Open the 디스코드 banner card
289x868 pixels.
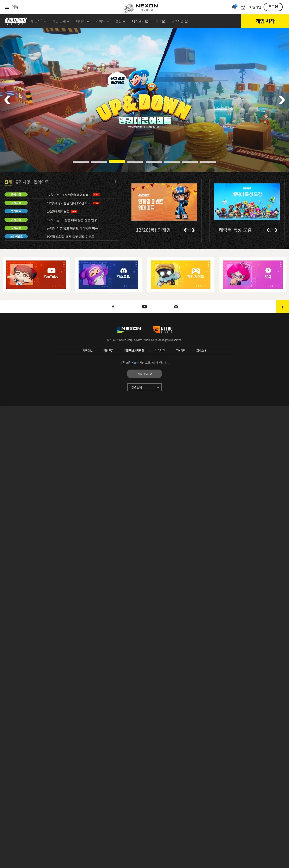[x=108, y=275]
